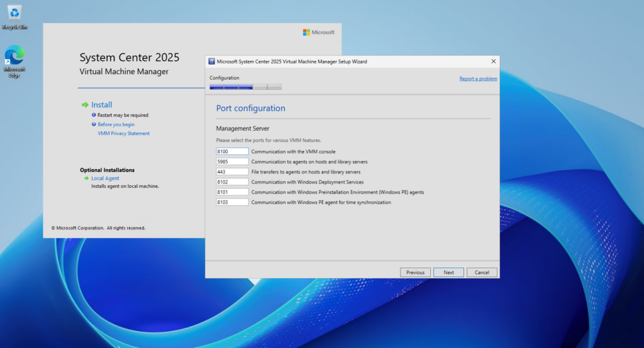This screenshot has height=348, width=644.
Task: Open the Report a problem link
Action: coord(478,79)
